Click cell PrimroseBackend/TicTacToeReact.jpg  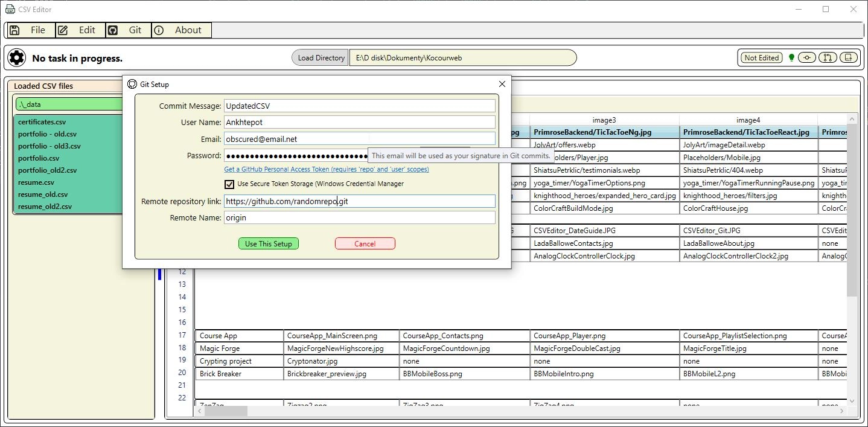[x=749, y=132]
